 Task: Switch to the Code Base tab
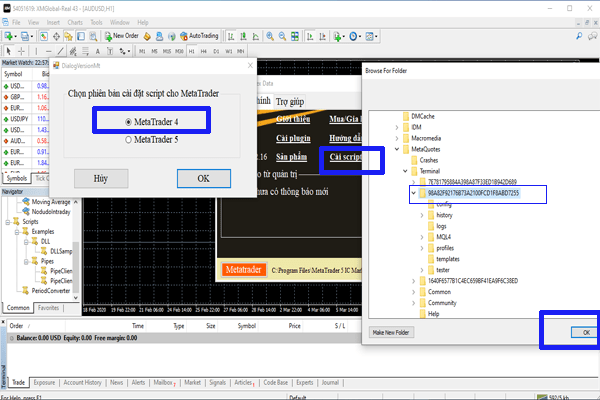point(276,382)
